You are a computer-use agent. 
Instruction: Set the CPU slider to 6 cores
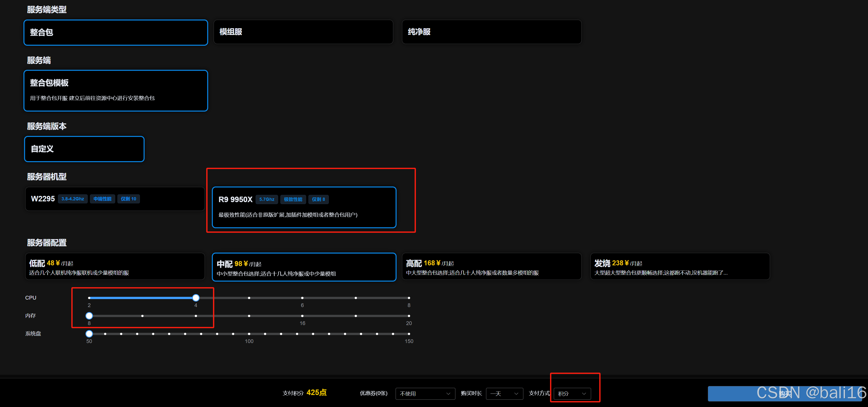[302, 298]
